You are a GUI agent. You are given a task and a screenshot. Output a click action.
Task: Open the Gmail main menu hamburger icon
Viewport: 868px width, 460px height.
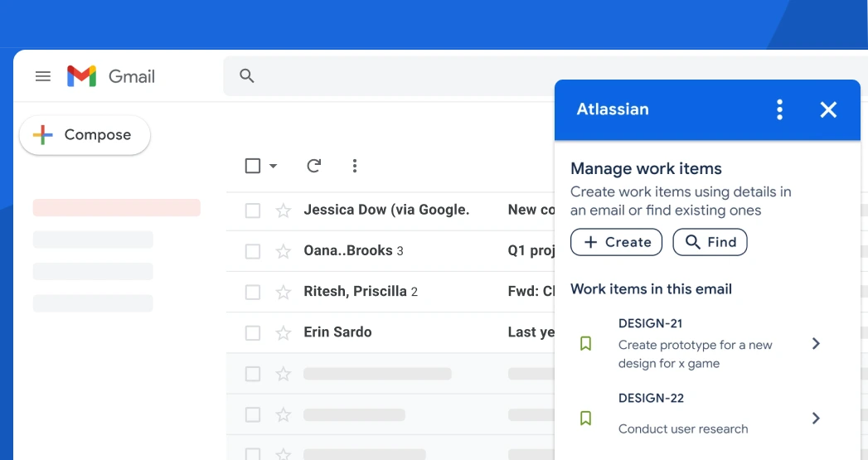(43, 76)
